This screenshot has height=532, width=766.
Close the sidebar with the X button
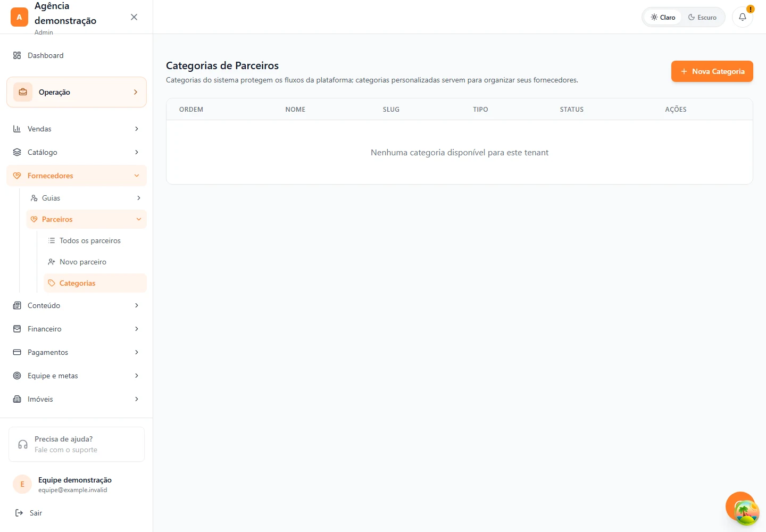click(x=134, y=17)
